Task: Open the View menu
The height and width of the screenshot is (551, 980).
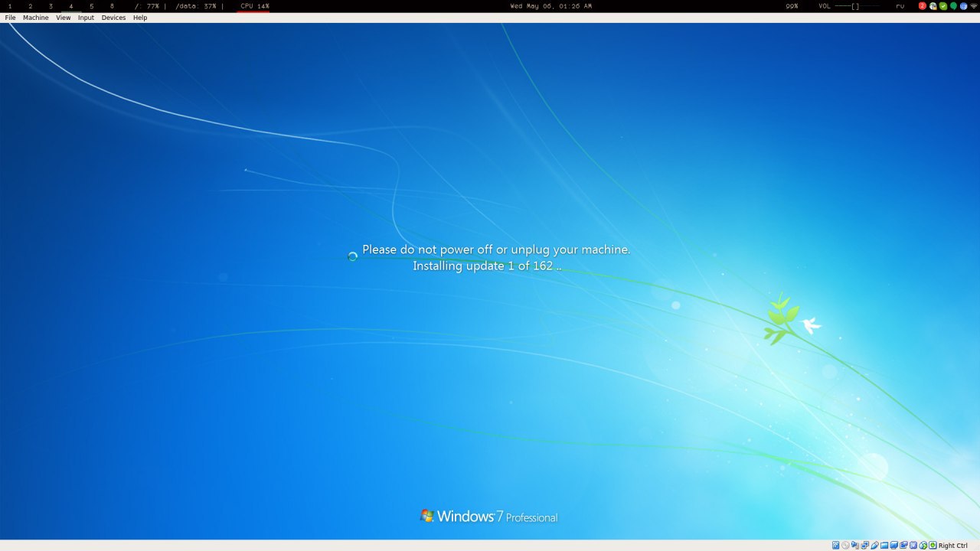Action: (x=63, y=18)
